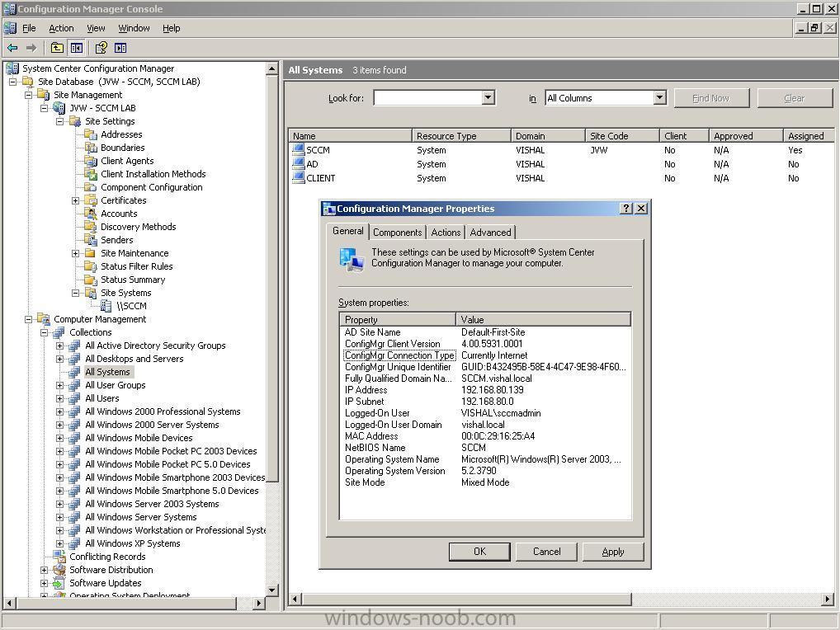
Task: Click the Client Installation Methods icon
Action: point(91,174)
